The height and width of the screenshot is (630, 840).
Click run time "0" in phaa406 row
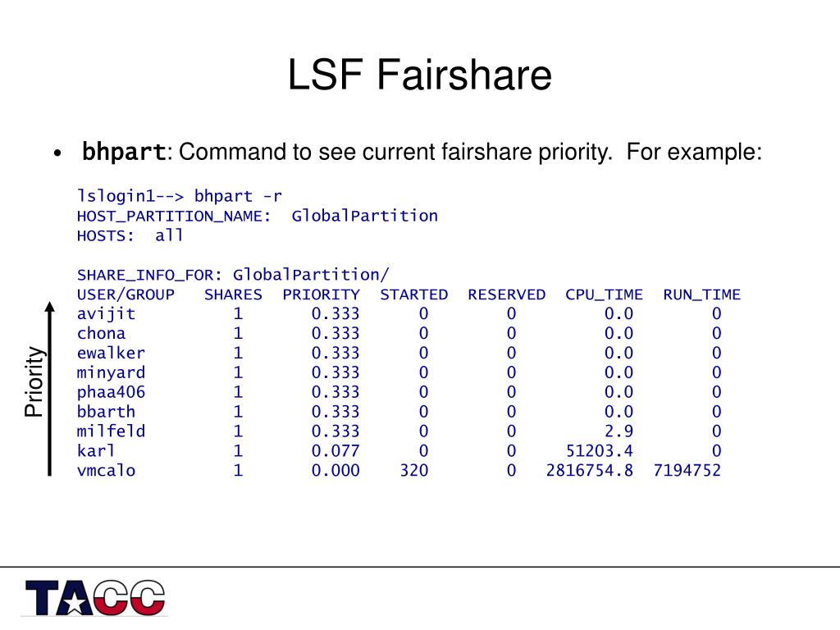[716, 392]
